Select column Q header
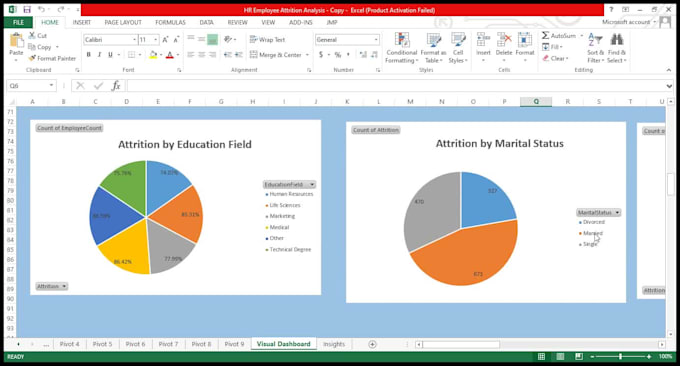680x366 pixels. 536,101
